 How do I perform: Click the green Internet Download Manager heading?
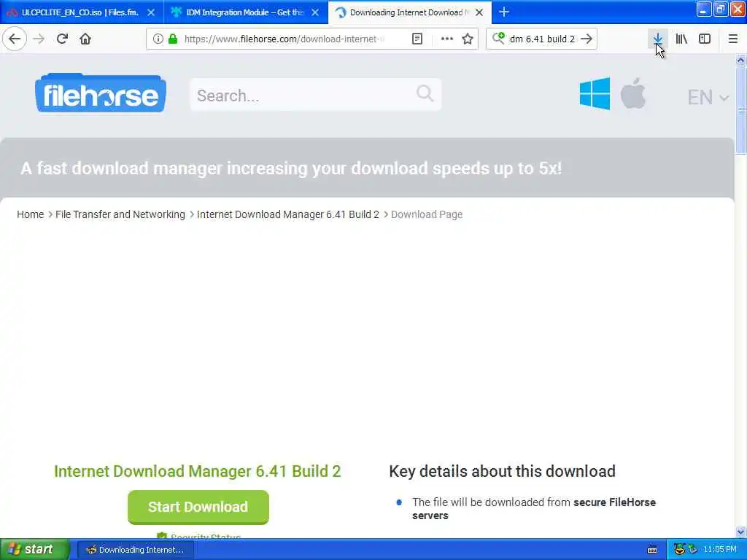coord(197,471)
